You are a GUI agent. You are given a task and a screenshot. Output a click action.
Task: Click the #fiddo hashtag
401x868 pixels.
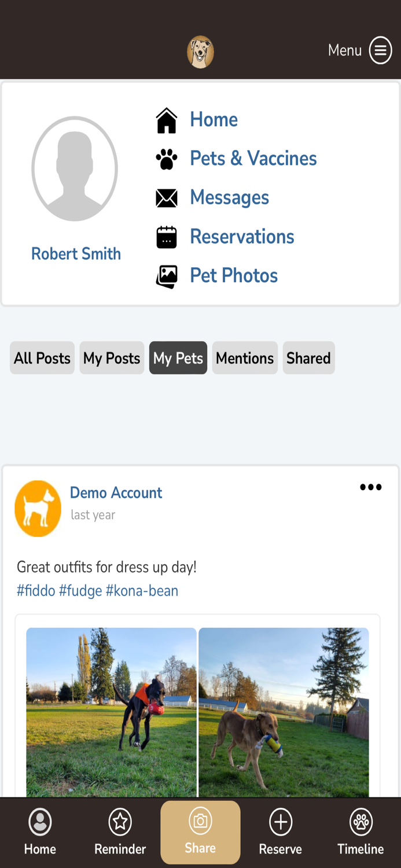(x=36, y=590)
